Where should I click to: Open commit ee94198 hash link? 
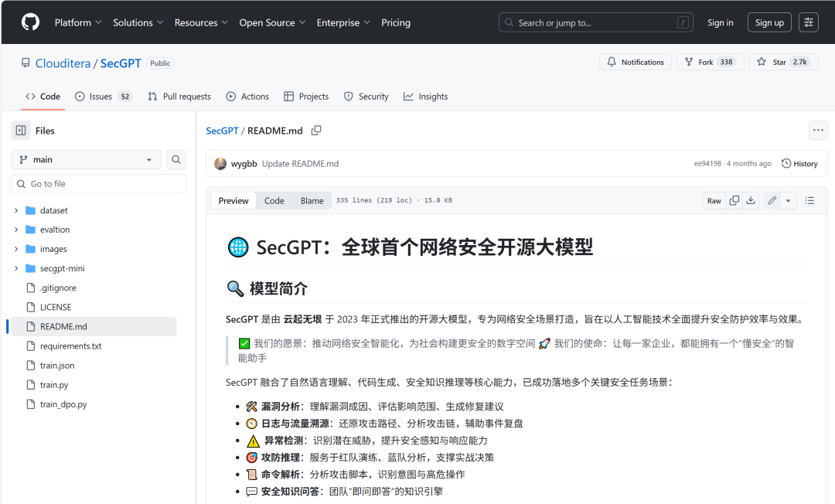click(x=707, y=164)
